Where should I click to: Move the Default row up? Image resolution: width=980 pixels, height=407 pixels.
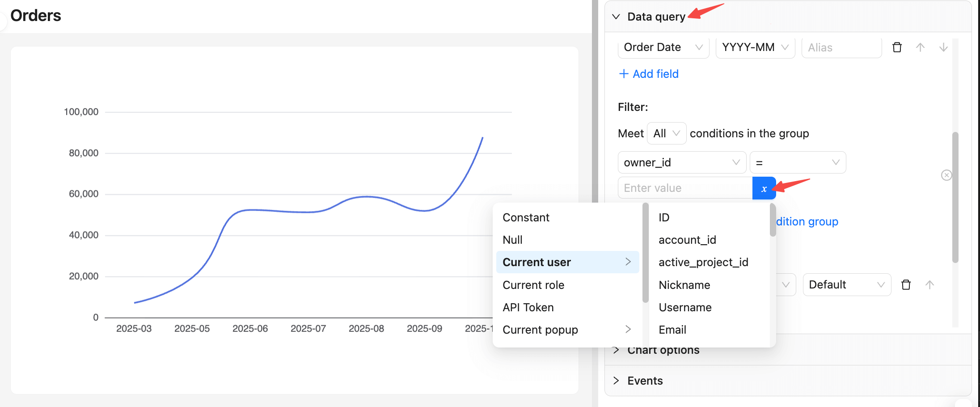929,285
